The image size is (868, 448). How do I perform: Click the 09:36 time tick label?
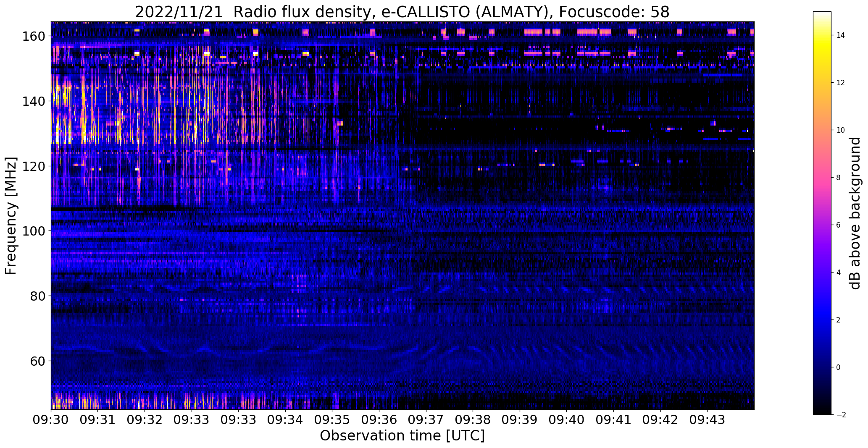point(379,419)
